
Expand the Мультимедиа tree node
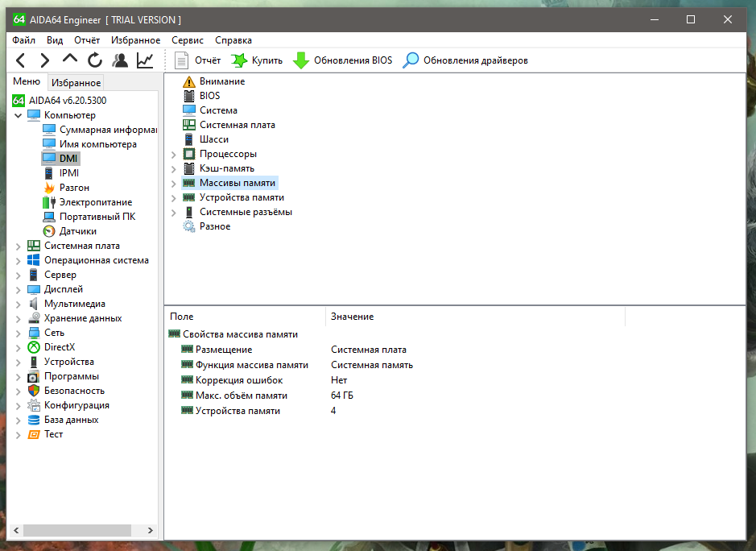pos(19,304)
